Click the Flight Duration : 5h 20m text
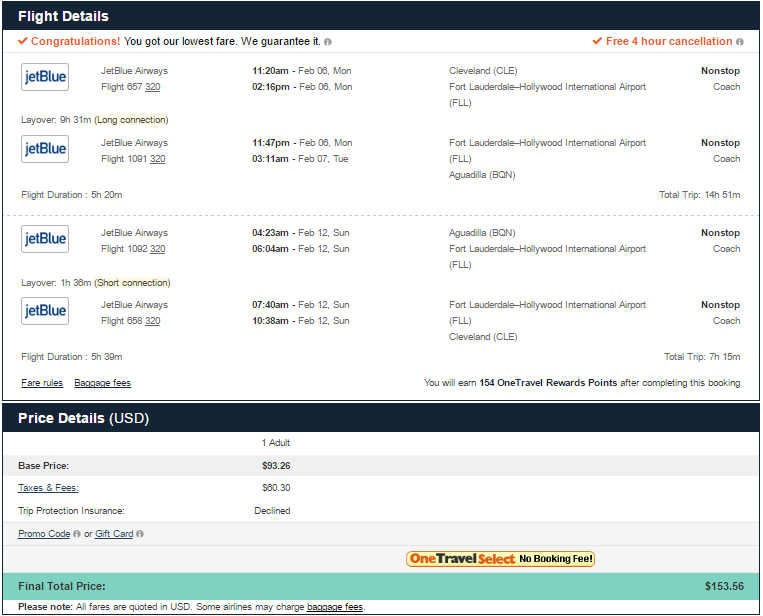 point(72,195)
